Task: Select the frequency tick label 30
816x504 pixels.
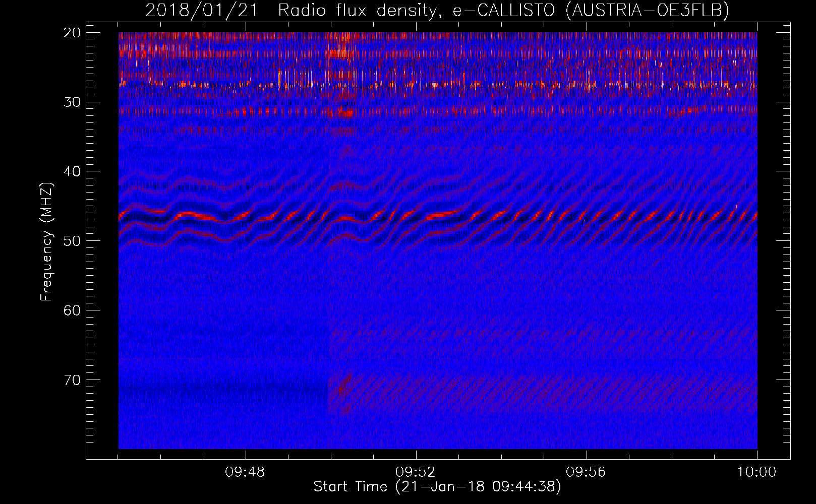Action: pyautogui.click(x=73, y=102)
